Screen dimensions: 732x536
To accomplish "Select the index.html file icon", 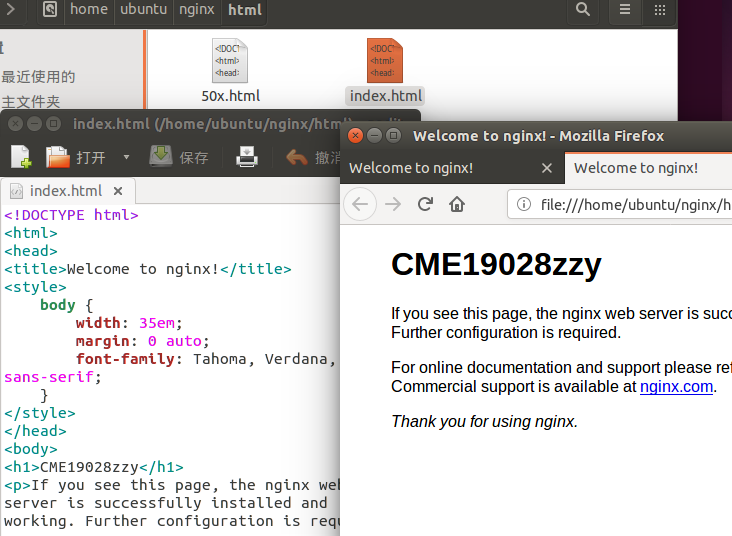I will pyautogui.click(x=385, y=61).
